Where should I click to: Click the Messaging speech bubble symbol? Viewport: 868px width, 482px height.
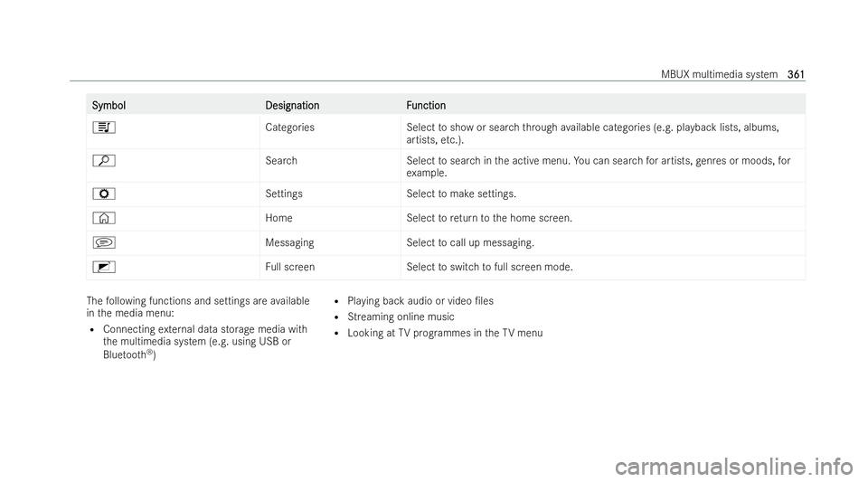[x=104, y=243]
